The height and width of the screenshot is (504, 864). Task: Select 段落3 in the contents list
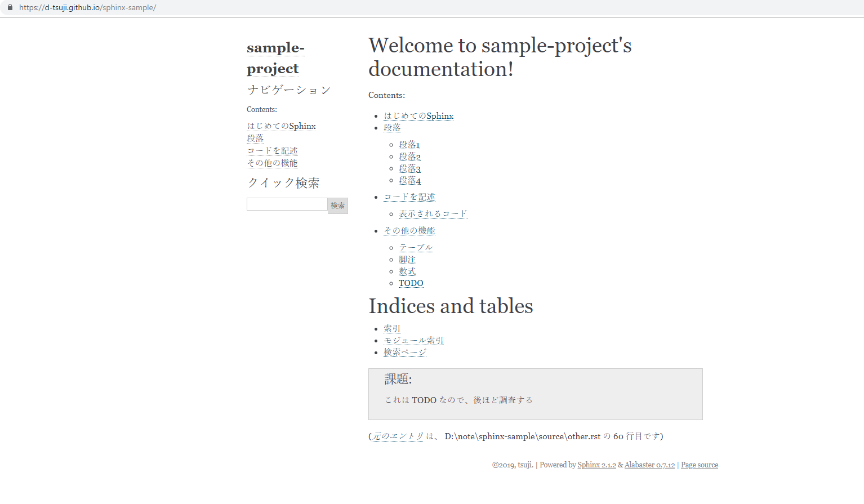409,168
